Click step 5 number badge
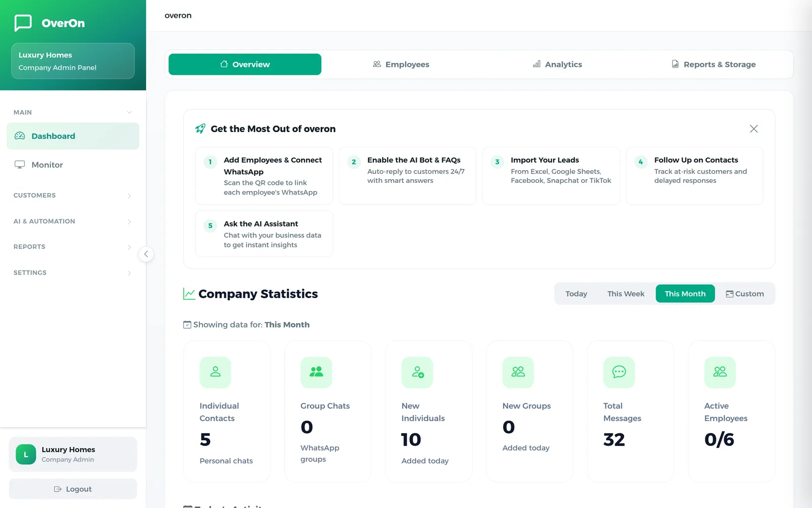 pyautogui.click(x=210, y=226)
